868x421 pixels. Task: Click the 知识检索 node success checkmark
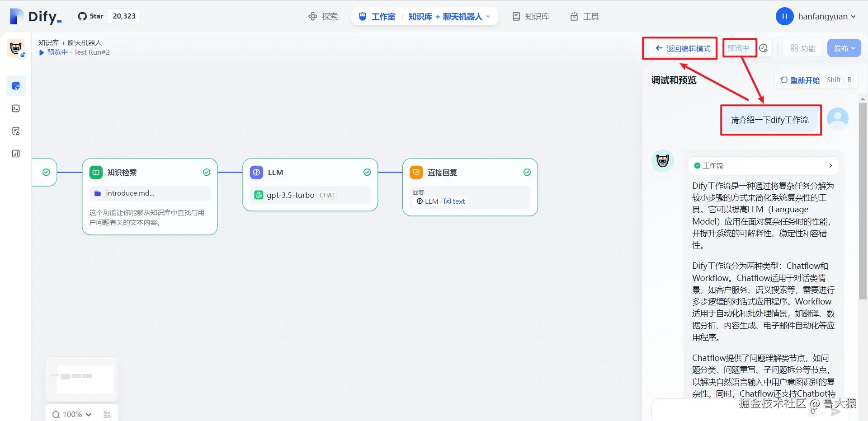point(207,172)
